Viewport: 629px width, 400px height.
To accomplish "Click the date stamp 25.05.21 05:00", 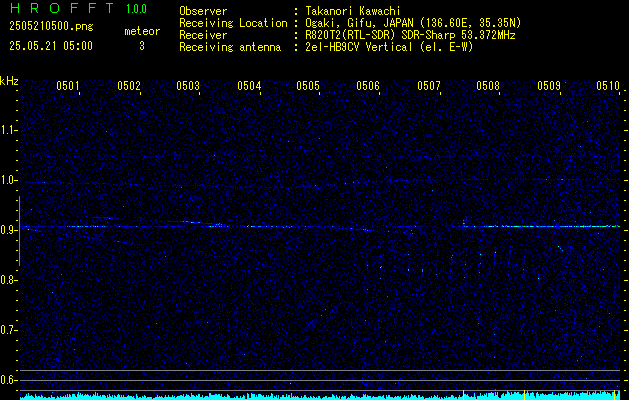I will [x=51, y=46].
